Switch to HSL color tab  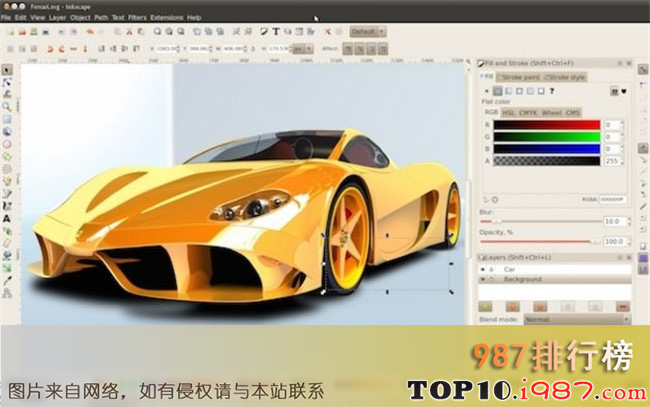pos(508,113)
